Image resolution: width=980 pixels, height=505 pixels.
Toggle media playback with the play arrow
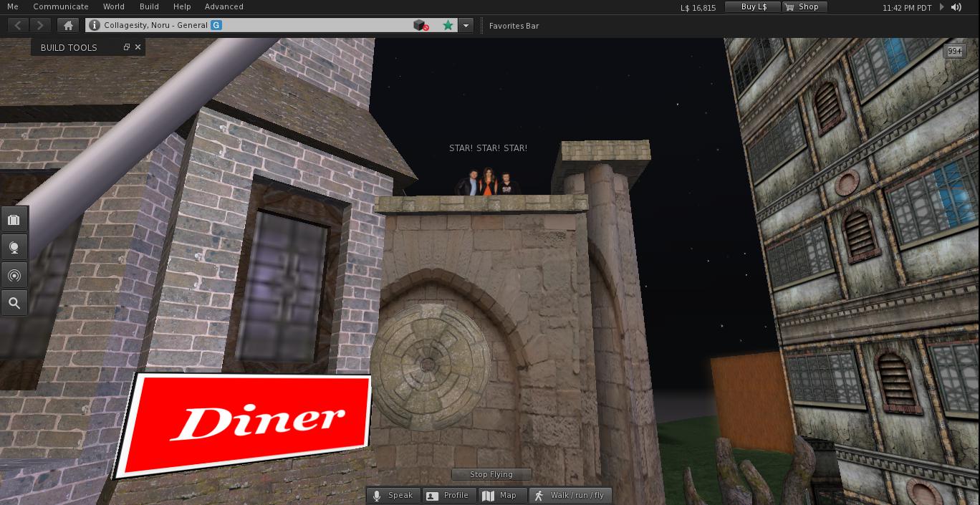[x=942, y=7]
